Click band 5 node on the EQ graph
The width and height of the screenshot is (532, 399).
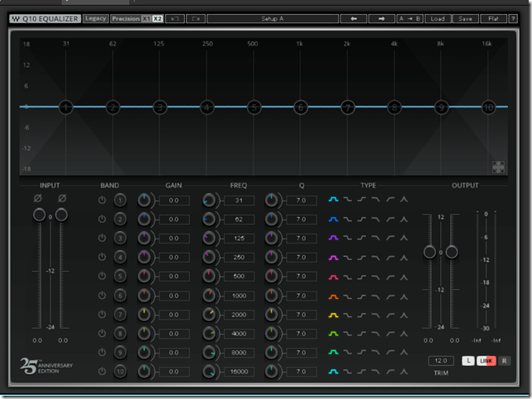[254, 107]
